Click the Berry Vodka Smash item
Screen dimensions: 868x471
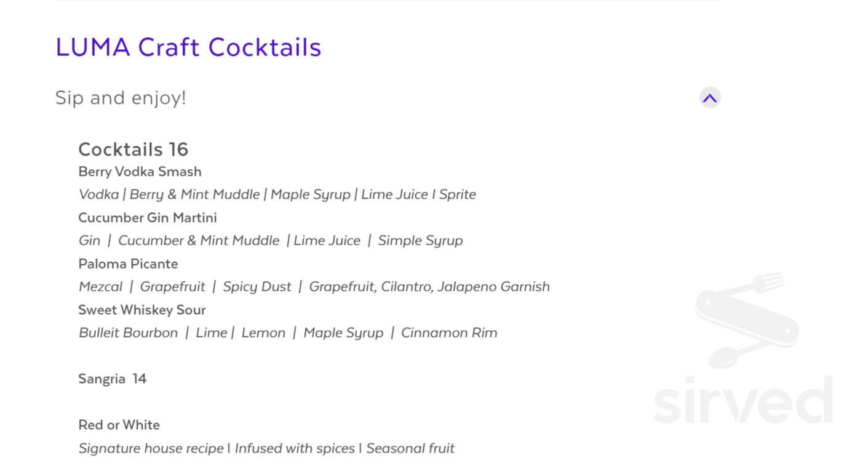pos(140,172)
